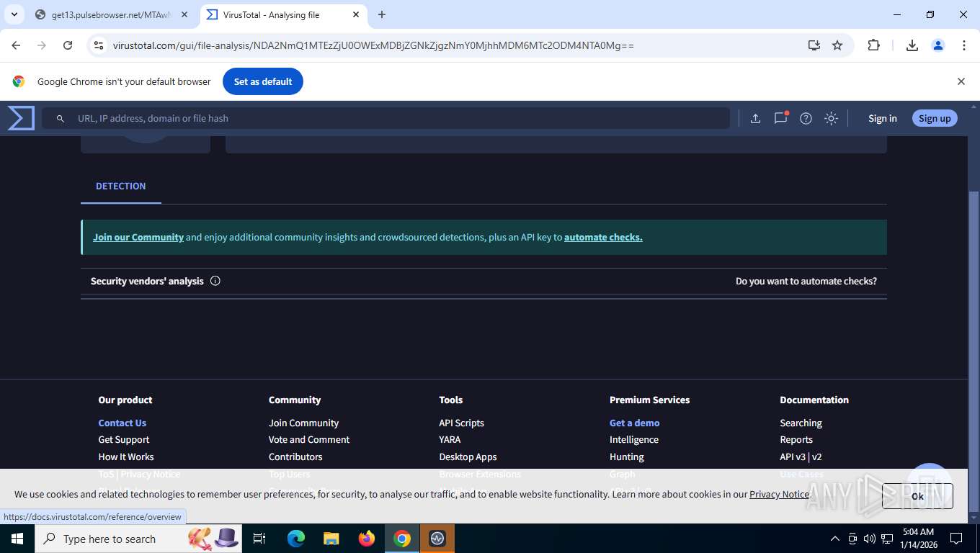
Task: Open site information icon in address bar
Action: (99, 45)
